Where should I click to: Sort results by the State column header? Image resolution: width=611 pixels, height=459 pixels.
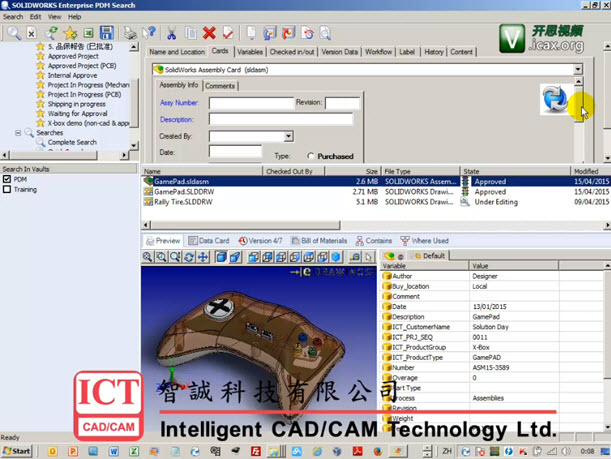coord(515,171)
